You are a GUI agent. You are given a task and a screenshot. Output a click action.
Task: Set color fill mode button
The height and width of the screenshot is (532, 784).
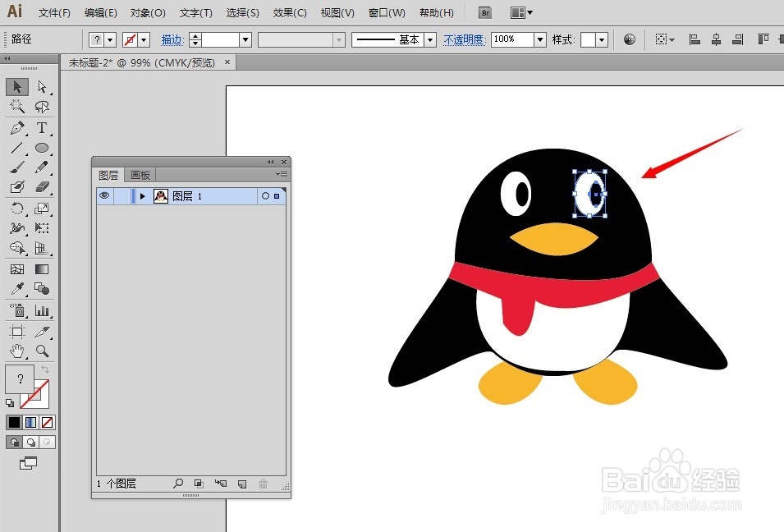14,423
